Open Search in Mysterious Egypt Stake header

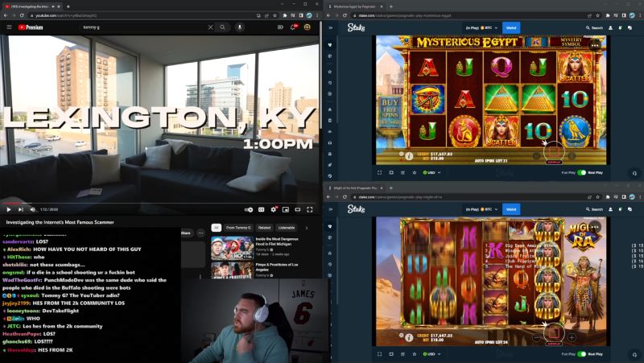(594, 28)
